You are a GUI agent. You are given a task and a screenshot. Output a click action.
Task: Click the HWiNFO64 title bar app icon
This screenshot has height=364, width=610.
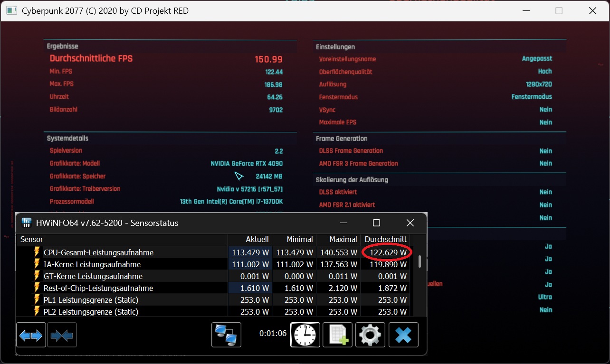point(27,223)
